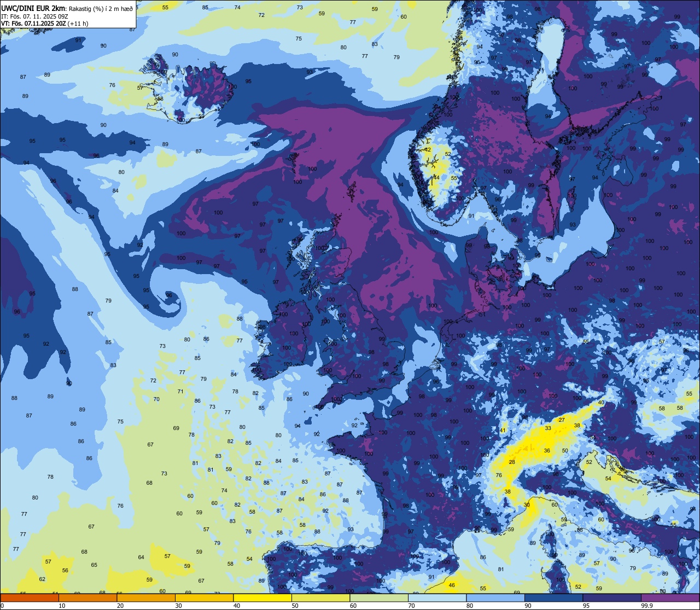Click the 10–20 orange legend swatch
The height and width of the screenshot is (610, 700).
(88, 597)
